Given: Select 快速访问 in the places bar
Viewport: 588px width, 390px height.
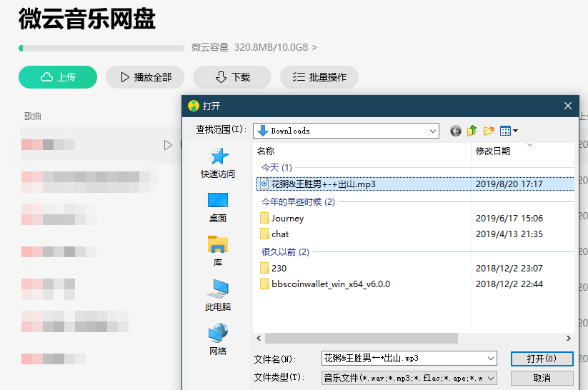Looking at the screenshot, I should pyautogui.click(x=218, y=163).
